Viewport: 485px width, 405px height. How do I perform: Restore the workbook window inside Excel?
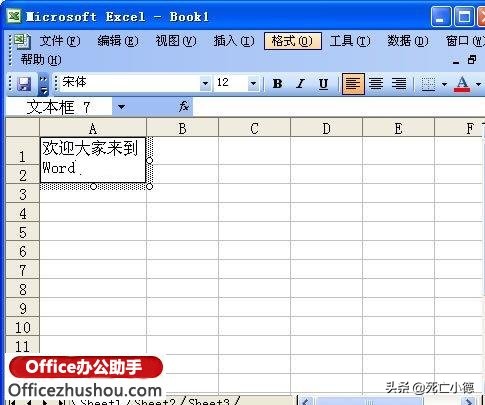(472, 60)
